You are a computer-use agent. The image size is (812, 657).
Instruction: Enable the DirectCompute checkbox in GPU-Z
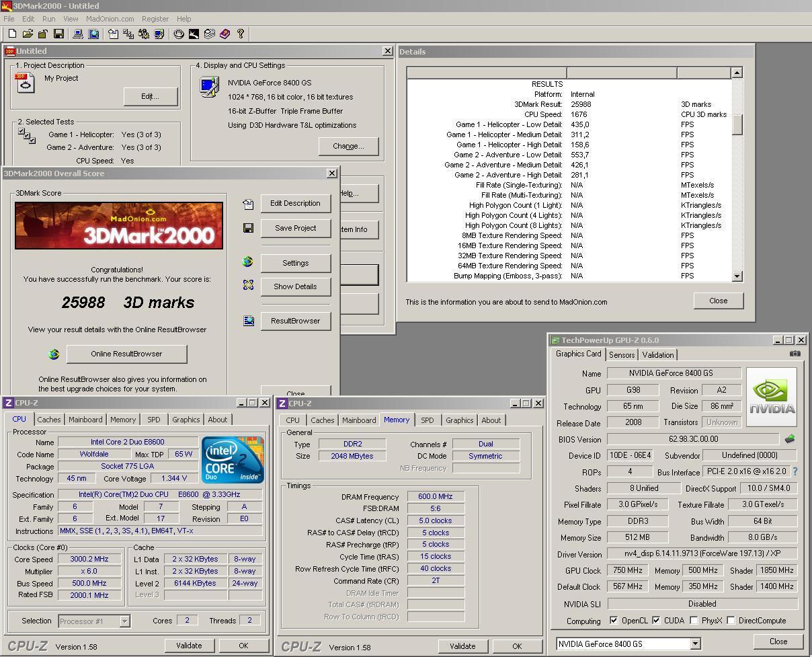(731, 620)
